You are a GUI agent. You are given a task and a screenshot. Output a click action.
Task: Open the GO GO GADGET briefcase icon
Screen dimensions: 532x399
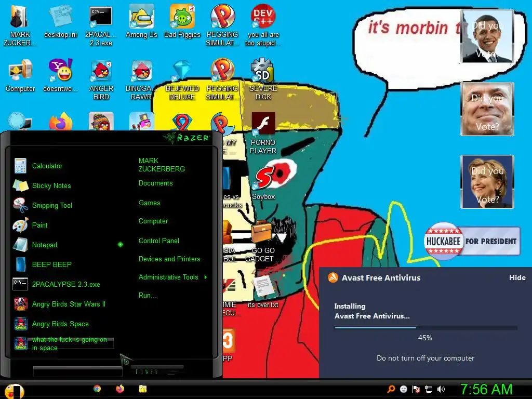263,241
